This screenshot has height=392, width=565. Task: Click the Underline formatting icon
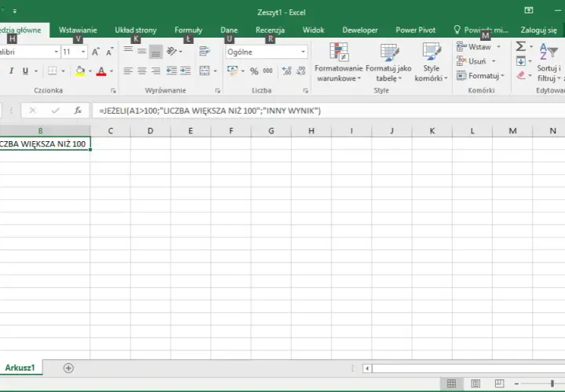click(25, 71)
